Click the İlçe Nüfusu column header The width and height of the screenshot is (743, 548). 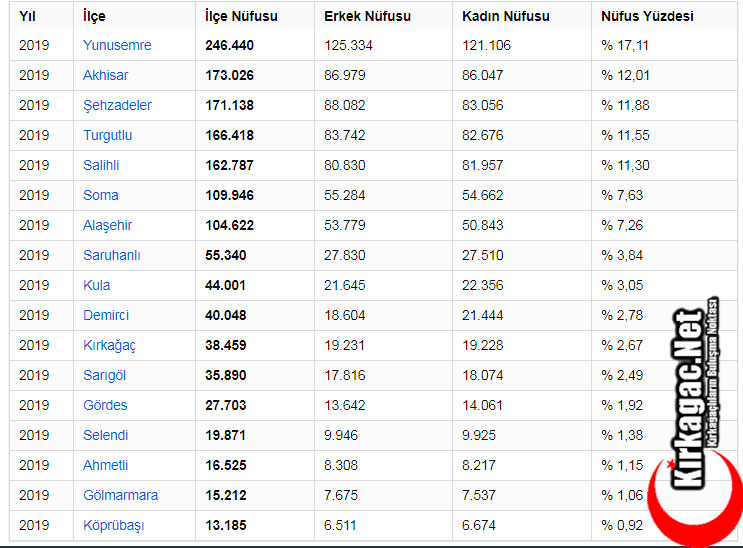pos(241,16)
